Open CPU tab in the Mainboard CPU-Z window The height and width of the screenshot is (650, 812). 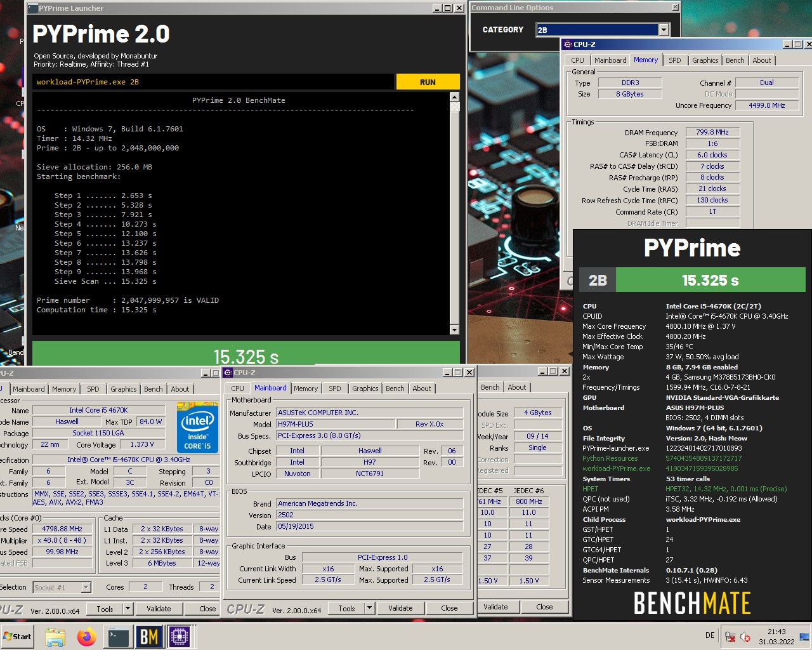click(238, 388)
